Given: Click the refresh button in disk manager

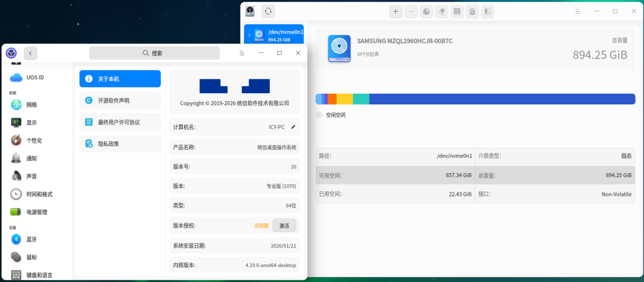Looking at the screenshot, I should 268,11.
